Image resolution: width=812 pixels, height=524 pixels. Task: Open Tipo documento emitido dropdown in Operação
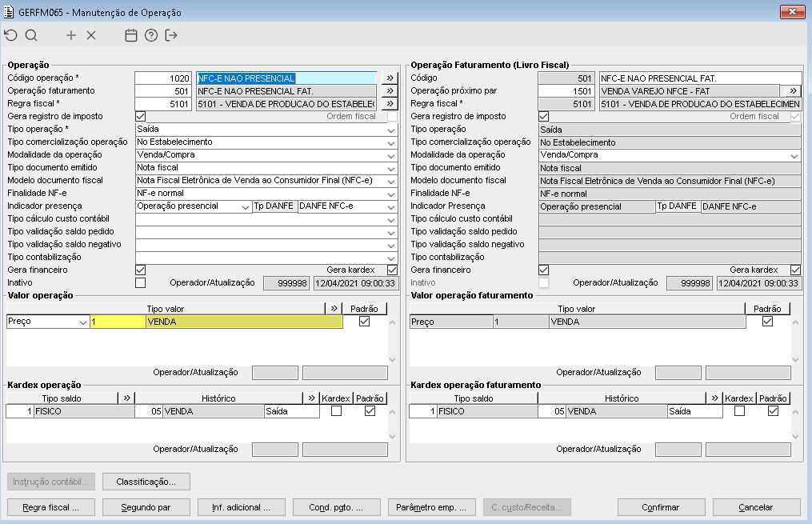[x=391, y=168]
